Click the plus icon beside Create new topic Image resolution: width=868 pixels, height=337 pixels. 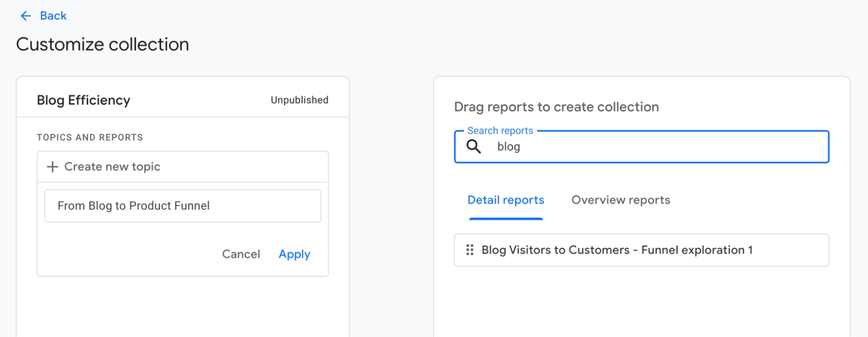click(x=53, y=167)
